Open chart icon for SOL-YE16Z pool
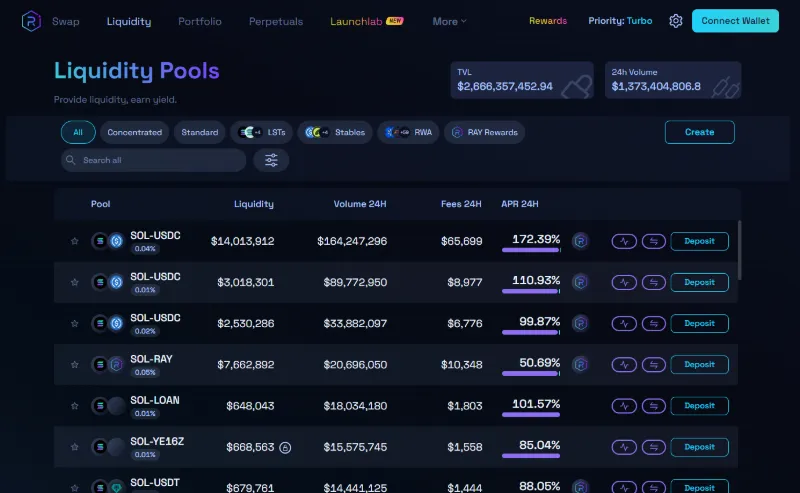Screen dimensions: 800x493 point(624,447)
